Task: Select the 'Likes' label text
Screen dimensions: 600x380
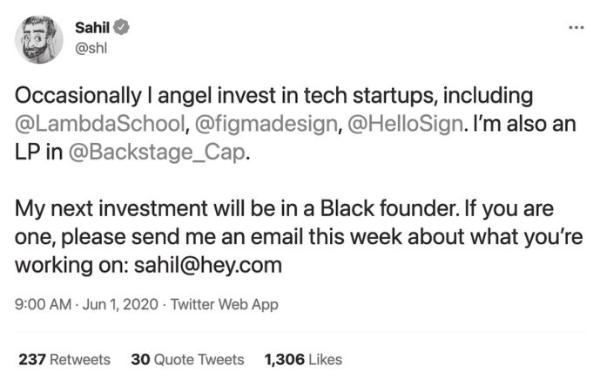Action: click(x=325, y=360)
